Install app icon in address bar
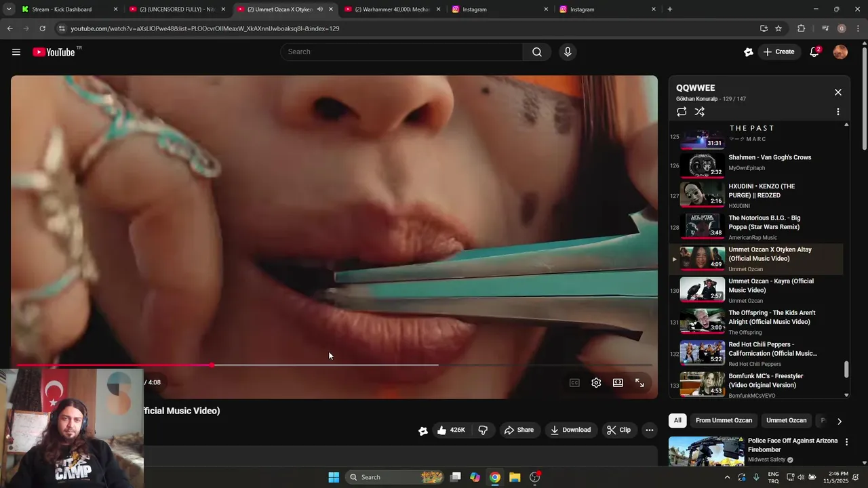The width and height of the screenshot is (868, 488). click(x=764, y=28)
